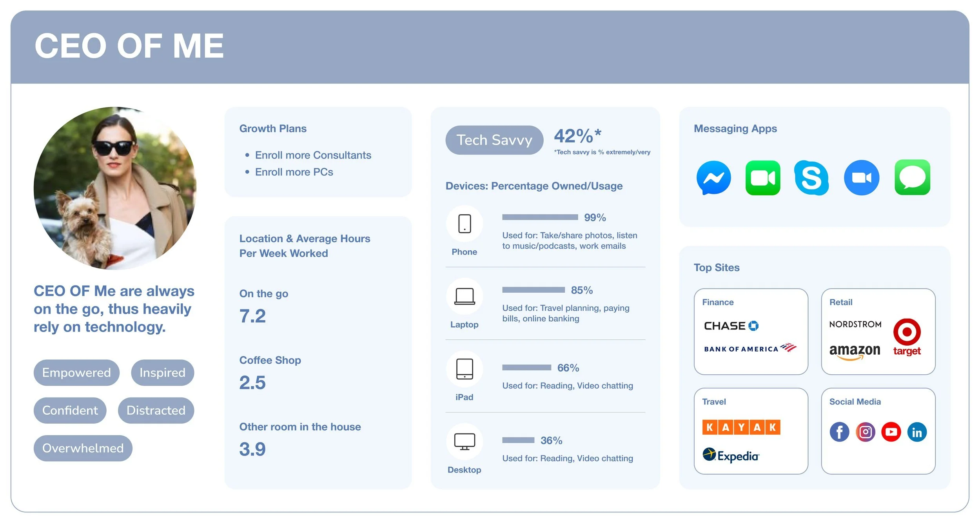Click the YouTube social media icon

pyautogui.click(x=891, y=432)
